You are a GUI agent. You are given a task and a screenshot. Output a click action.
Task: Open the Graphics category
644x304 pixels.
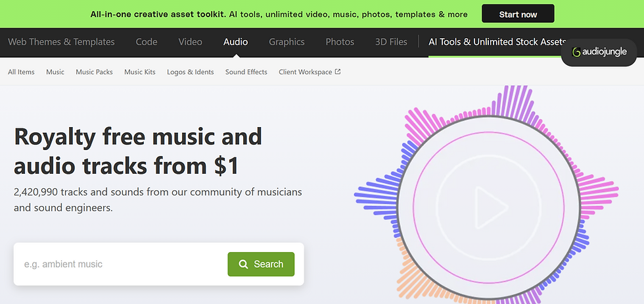click(287, 42)
